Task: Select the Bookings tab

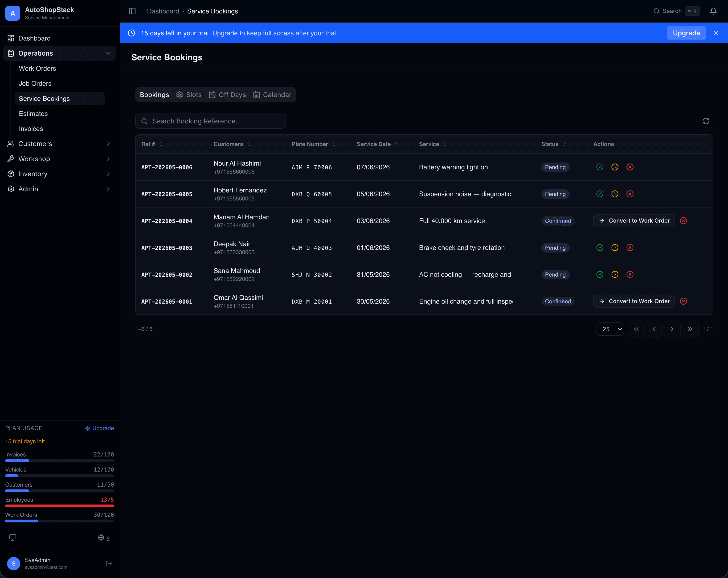Action: (154, 95)
